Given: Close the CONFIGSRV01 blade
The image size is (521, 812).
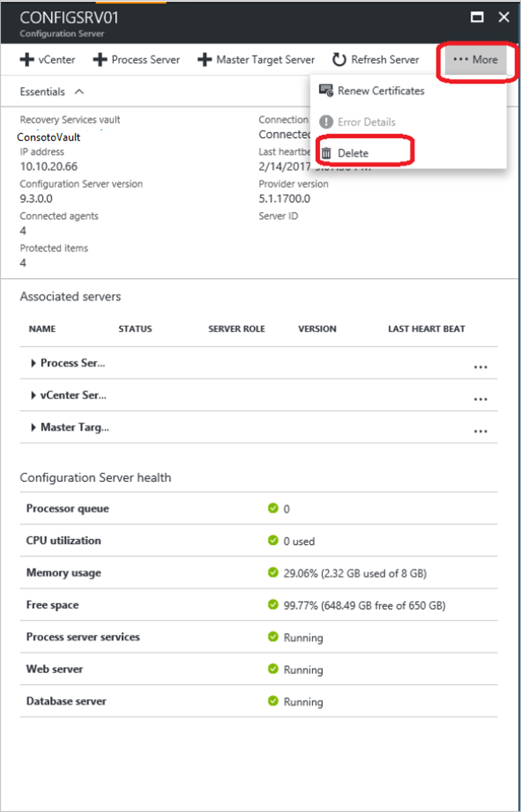Looking at the screenshot, I should tap(504, 17).
